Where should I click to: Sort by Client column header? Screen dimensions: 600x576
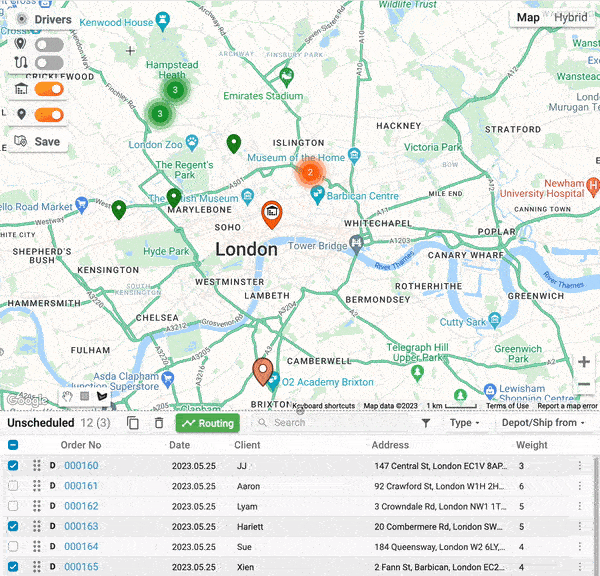[x=247, y=445]
